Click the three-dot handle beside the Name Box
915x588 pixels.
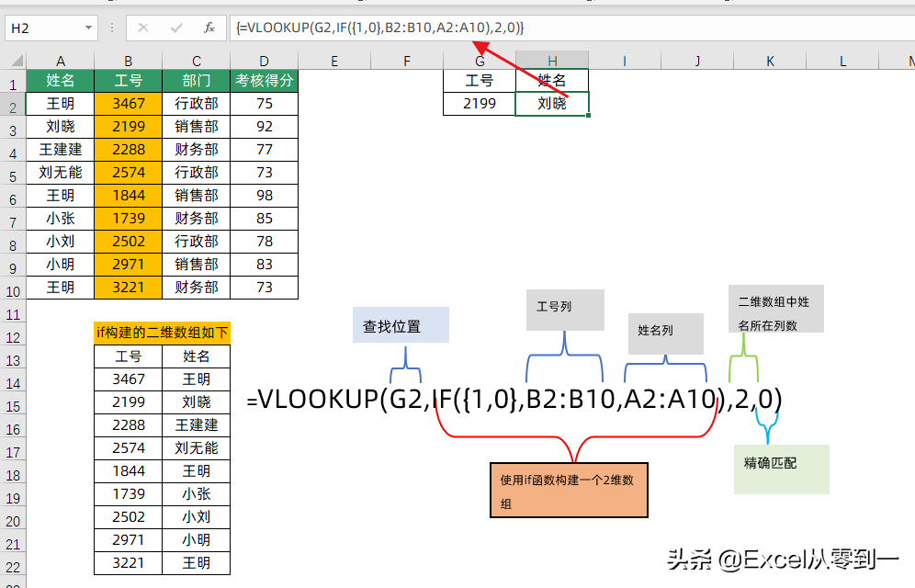[x=111, y=28]
